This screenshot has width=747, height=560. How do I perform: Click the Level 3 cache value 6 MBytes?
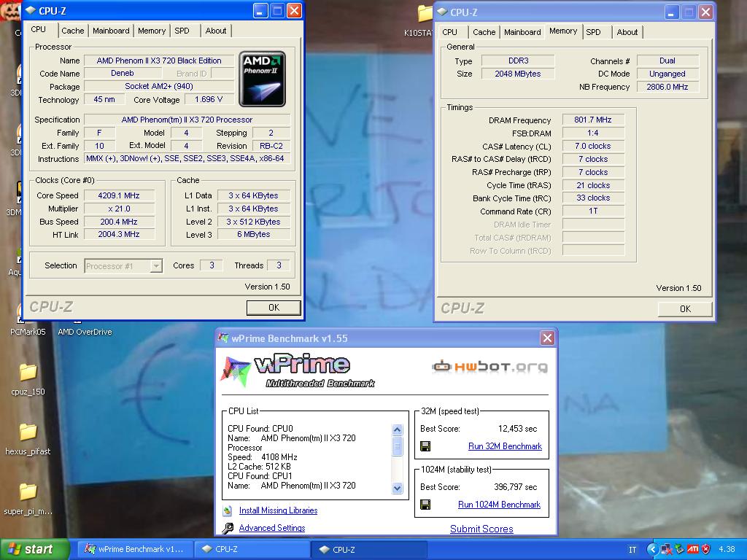pyautogui.click(x=254, y=234)
